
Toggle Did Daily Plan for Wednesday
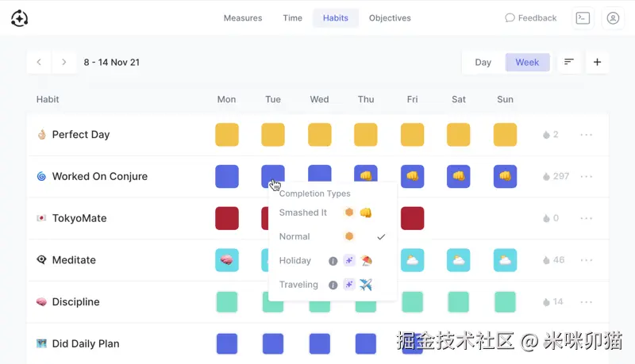pyautogui.click(x=320, y=344)
